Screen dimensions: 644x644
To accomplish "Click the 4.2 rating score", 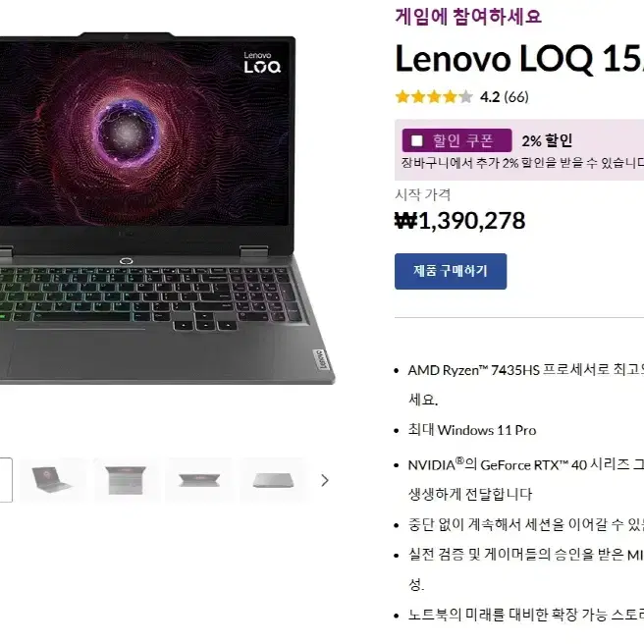I will [490, 97].
